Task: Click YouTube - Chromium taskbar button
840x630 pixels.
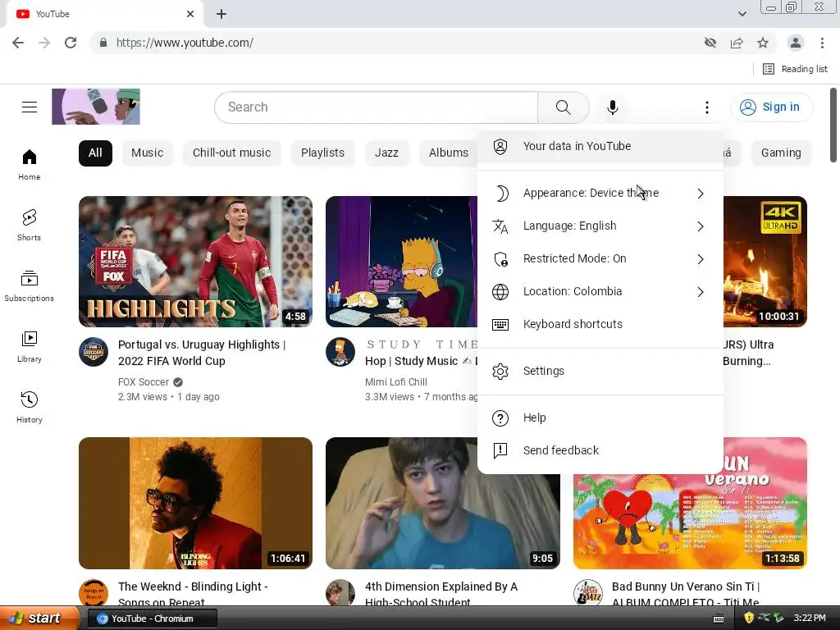Action: click(152, 619)
